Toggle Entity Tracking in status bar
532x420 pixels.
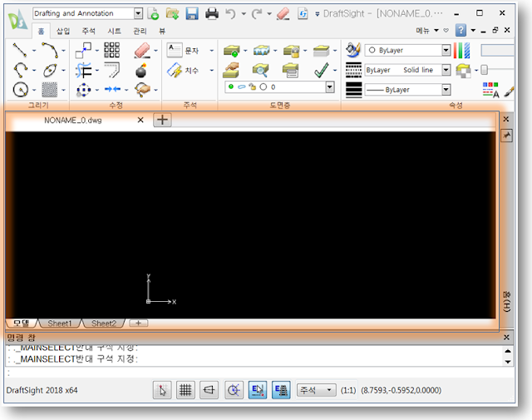coord(281,390)
